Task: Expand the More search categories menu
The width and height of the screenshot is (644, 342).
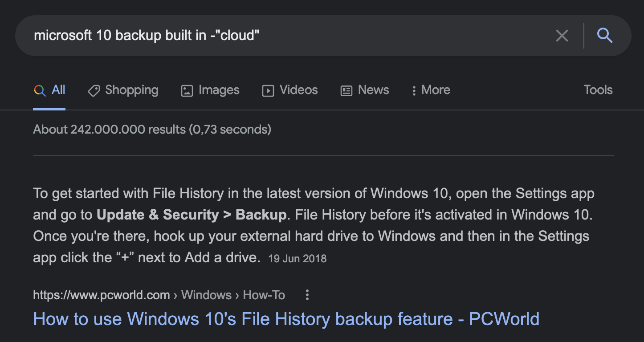Action: (x=435, y=90)
